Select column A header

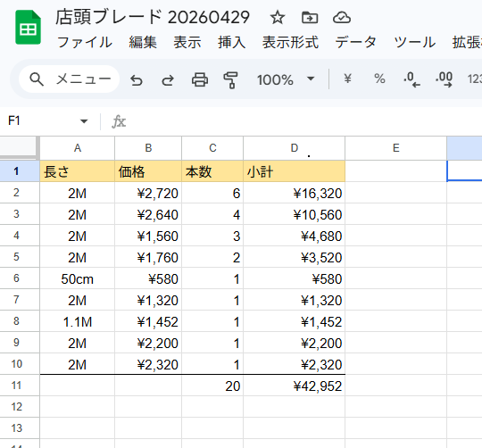pyautogui.click(x=77, y=148)
